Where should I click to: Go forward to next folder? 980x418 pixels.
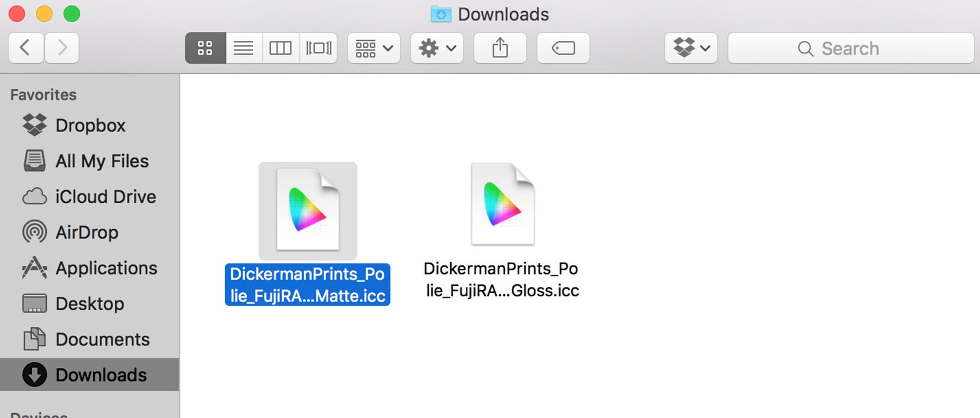click(62, 48)
